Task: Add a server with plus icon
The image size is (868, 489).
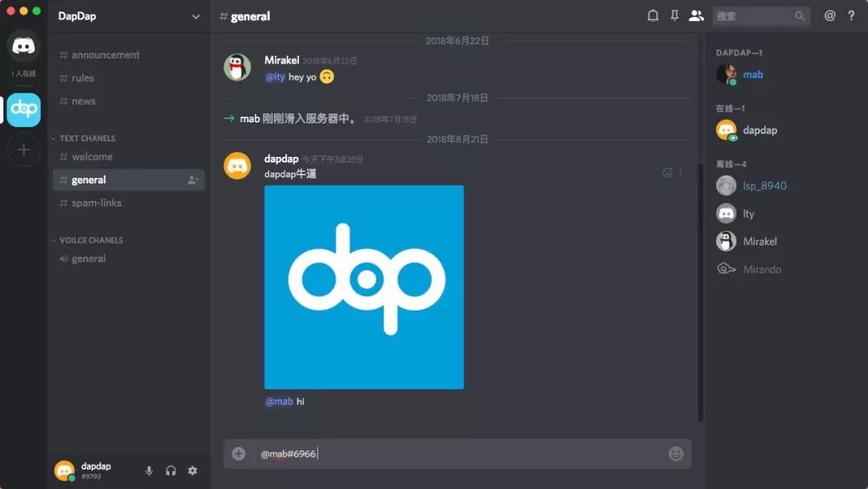Action: coord(23,150)
